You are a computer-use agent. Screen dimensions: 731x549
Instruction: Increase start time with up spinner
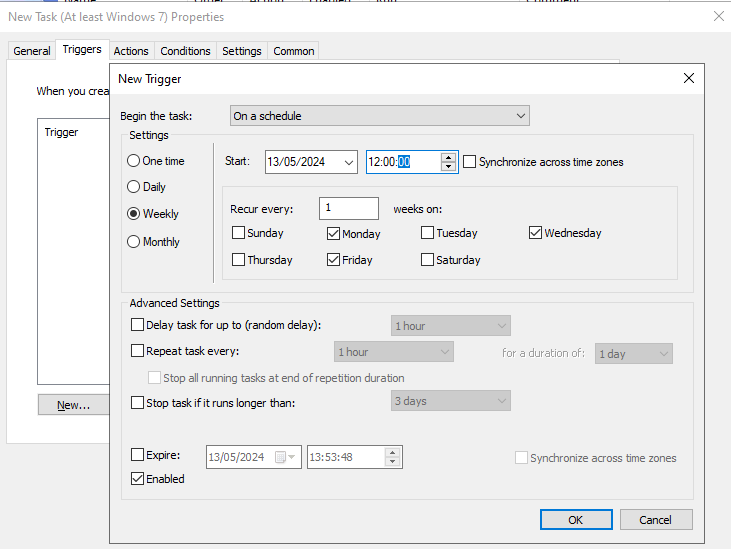click(449, 157)
